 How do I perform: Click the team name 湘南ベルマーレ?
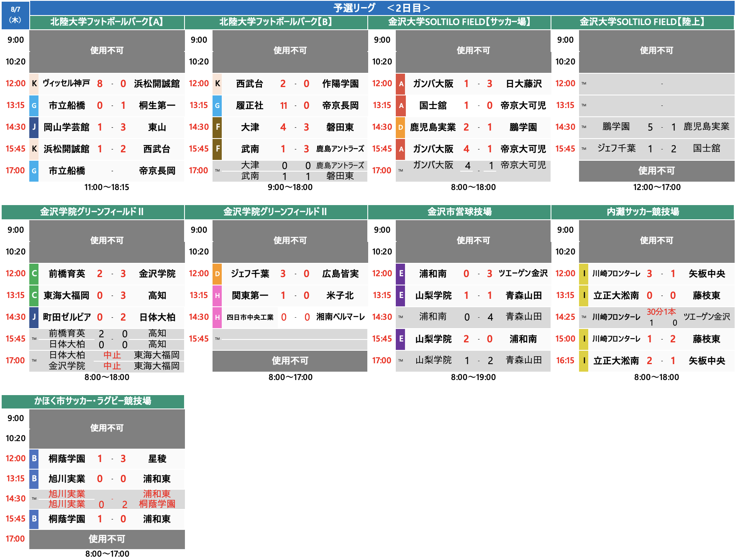341,317
